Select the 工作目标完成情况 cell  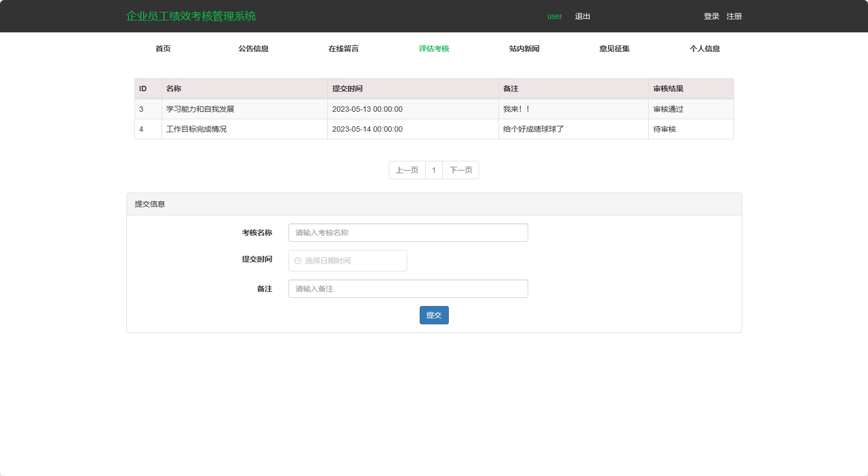point(244,129)
